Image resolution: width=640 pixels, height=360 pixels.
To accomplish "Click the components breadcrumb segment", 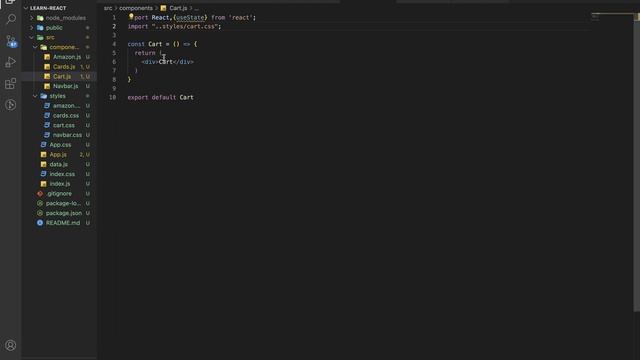I will [136, 8].
